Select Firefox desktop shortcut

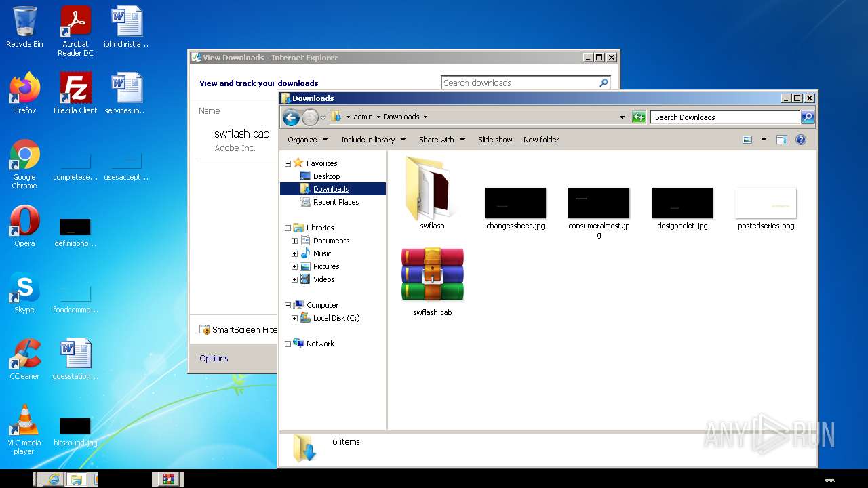click(x=24, y=94)
